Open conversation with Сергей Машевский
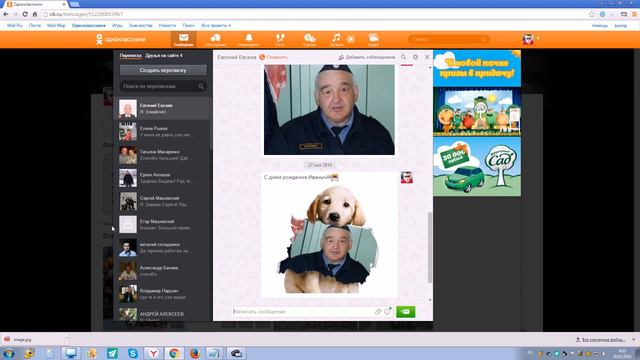Screen dimensions: 640x360 point(162,201)
